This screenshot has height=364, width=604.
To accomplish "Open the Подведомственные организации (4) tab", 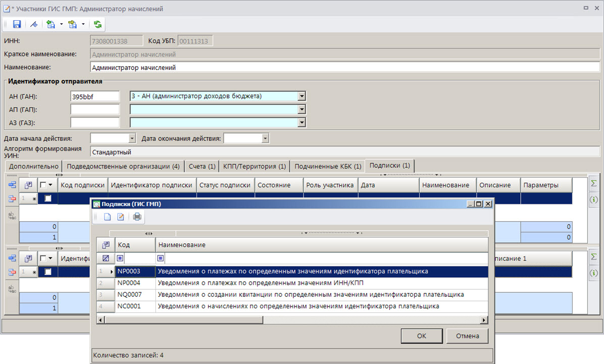I will point(123,166).
